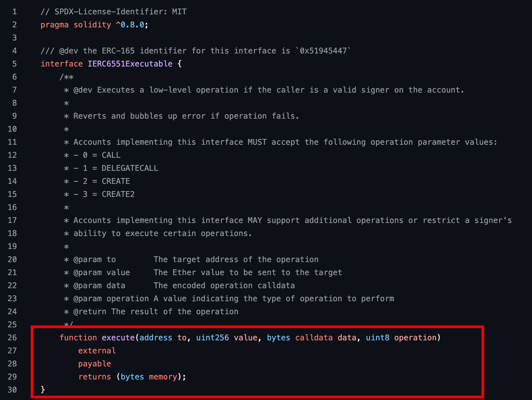The height and width of the screenshot is (400, 532).
Task: Click the IERC6551Executable interface name
Action: click(130, 64)
